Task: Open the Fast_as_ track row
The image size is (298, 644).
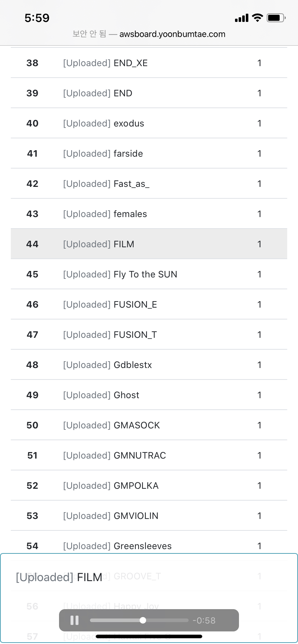Action: pyautogui.click(x=131, y=184)
